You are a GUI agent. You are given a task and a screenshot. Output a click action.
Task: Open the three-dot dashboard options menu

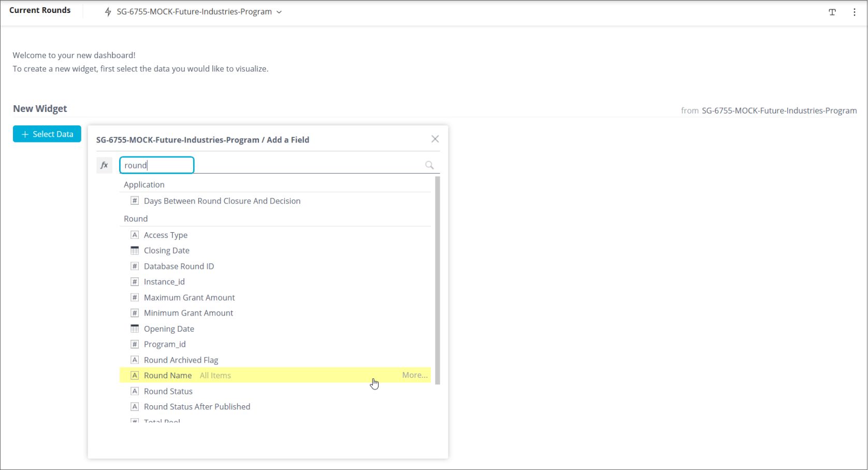855,12
